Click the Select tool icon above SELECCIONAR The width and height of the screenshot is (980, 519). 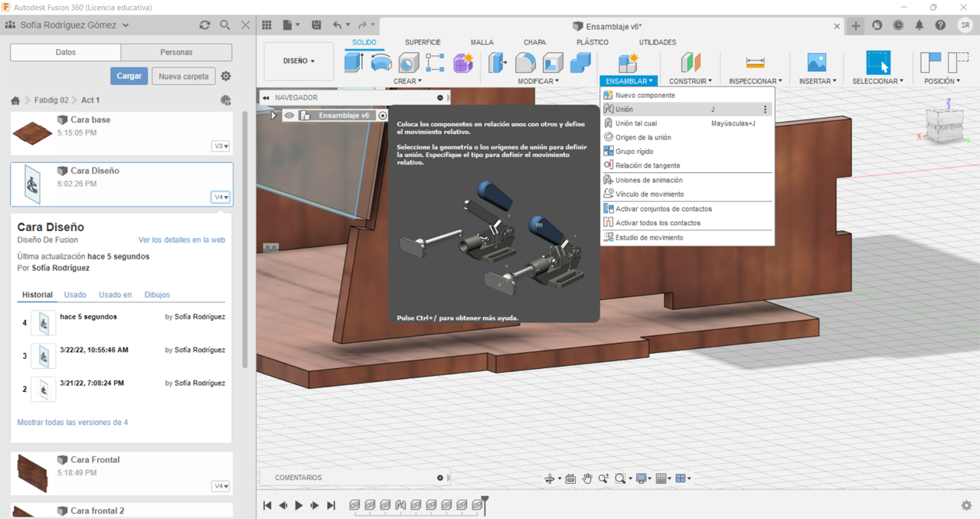pyautogui.click(x=878, y=62)
